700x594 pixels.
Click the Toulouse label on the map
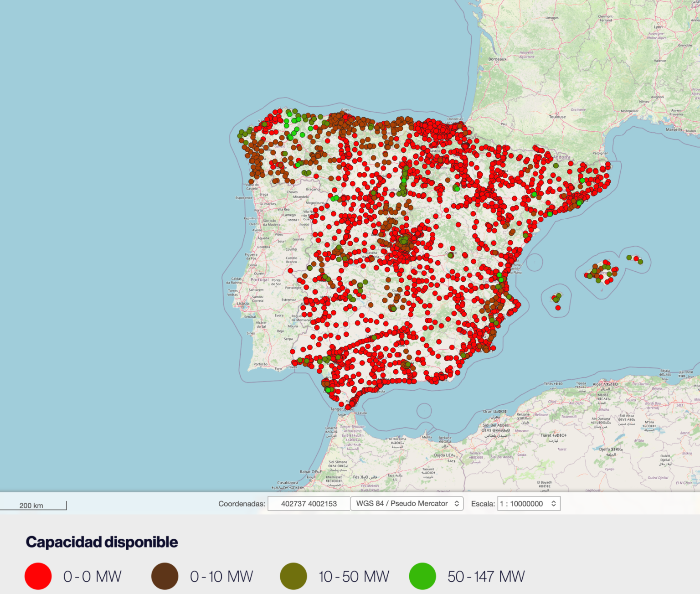pos(557,117)
